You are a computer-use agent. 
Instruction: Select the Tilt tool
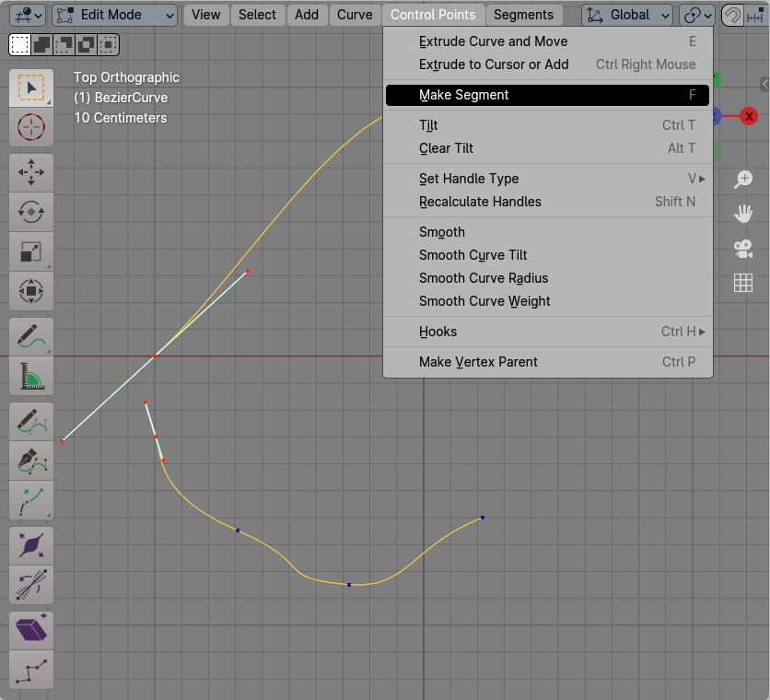pyautogui.click(x=31, y=585)
